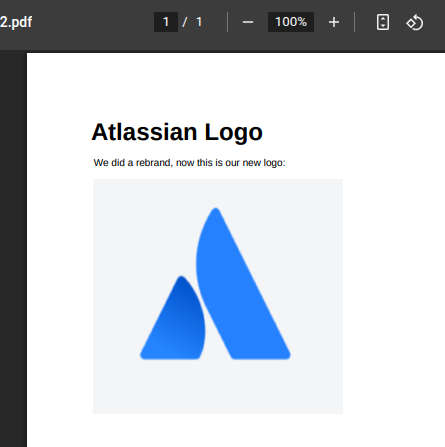Select the word We starting the sentence
The width and height of the screenshot is (445, 447).
101,163
